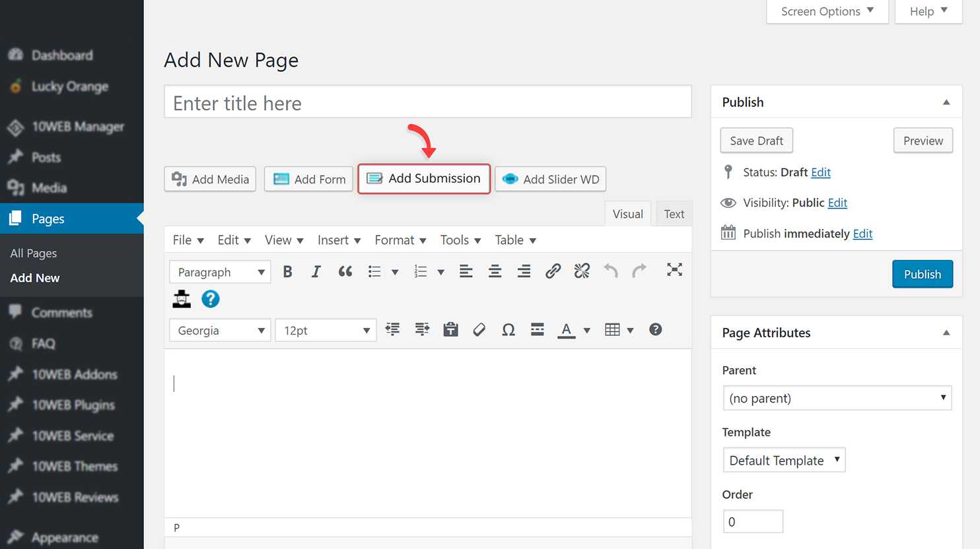Edit the Visibility setting link
Viewport: 980px width, 549px height.
pyautogui.click(x=837, y=203)
